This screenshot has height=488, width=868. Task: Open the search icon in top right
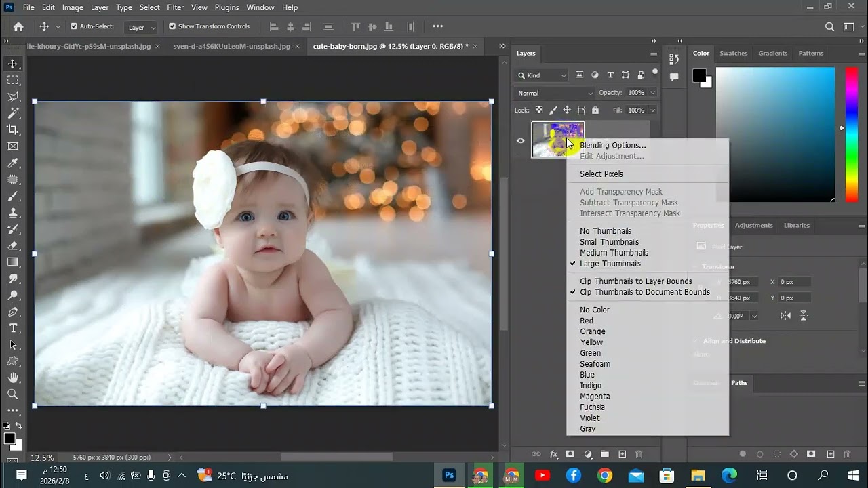[829, 27]
